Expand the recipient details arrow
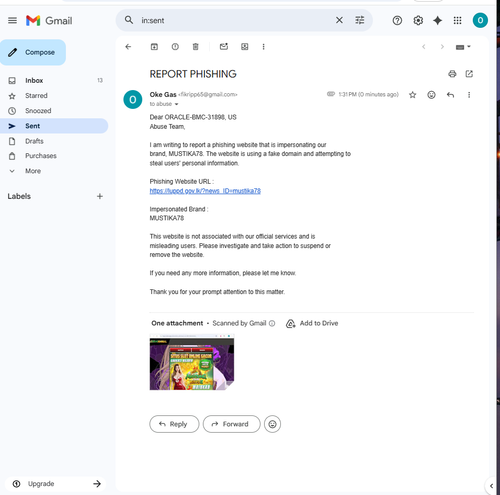The width and height of the screenshot is (500, 495). pos(176,104)
